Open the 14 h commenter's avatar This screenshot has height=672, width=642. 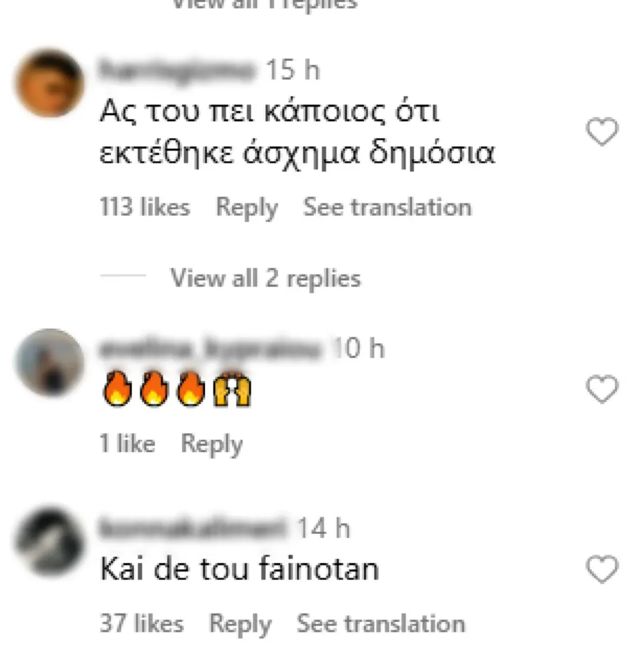pos(49,542)
